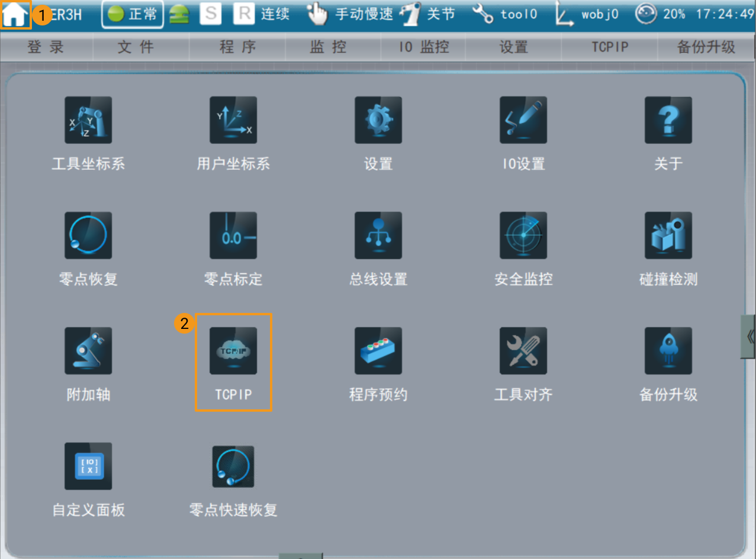Open the TCPIP menu in menu bar
Image resolution: width=756 pixels, height=559 pixels.
(x=610, y=47)
